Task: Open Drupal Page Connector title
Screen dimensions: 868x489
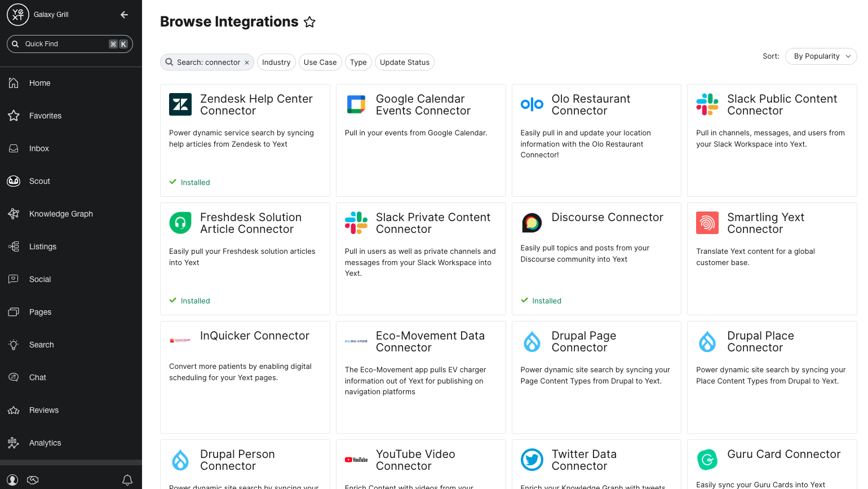Action: coord(584,342)
